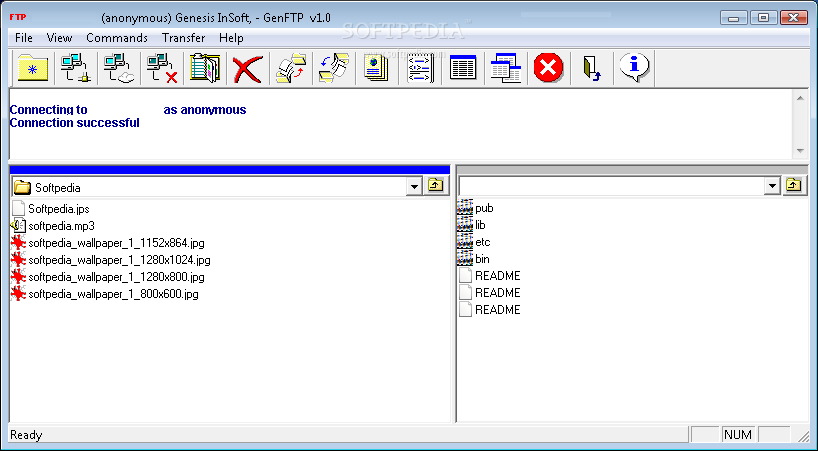Click log pane scroll up arrow
Screen dimensions: 818x451
click(800, 98)
